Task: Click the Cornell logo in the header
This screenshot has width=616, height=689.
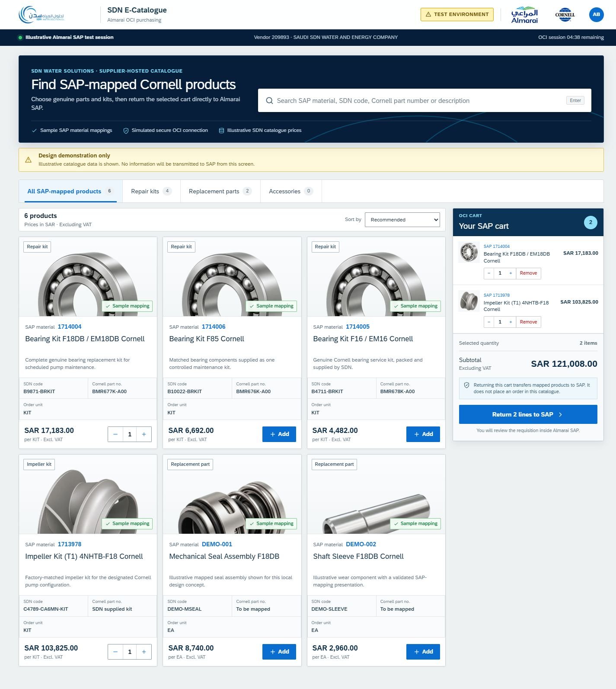Action: (565, 14)
